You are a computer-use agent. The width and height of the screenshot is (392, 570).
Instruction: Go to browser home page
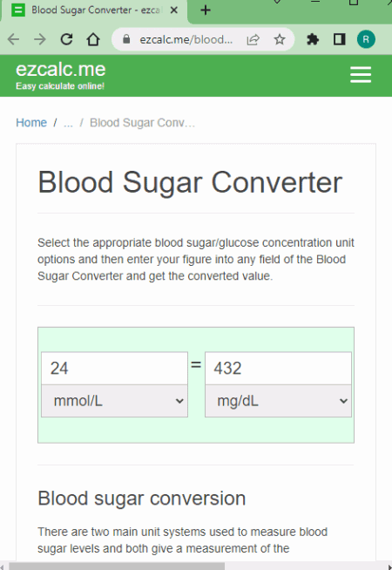point(93,39)
